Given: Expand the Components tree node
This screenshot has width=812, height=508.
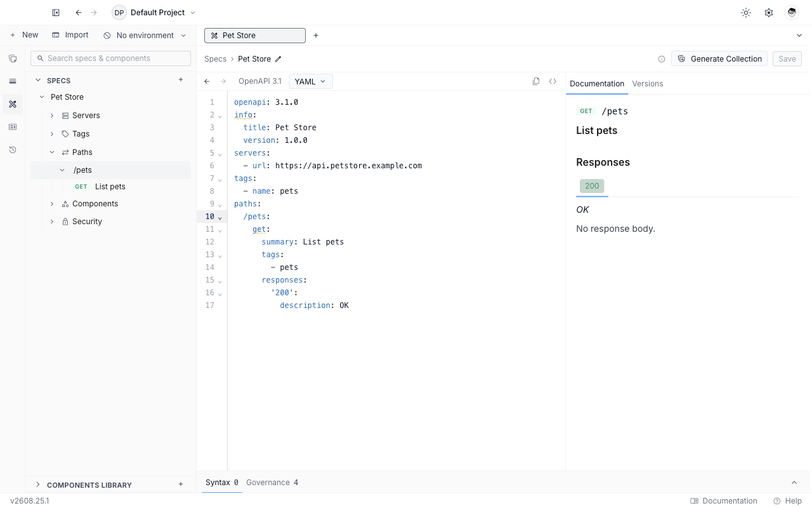Looking at the screenshot, I should coord(52,204).
